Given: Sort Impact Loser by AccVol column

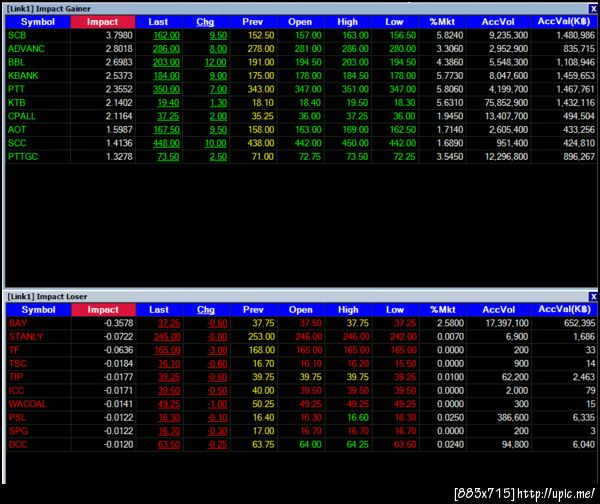Looking at the screenshot, I should coord(499,310).
